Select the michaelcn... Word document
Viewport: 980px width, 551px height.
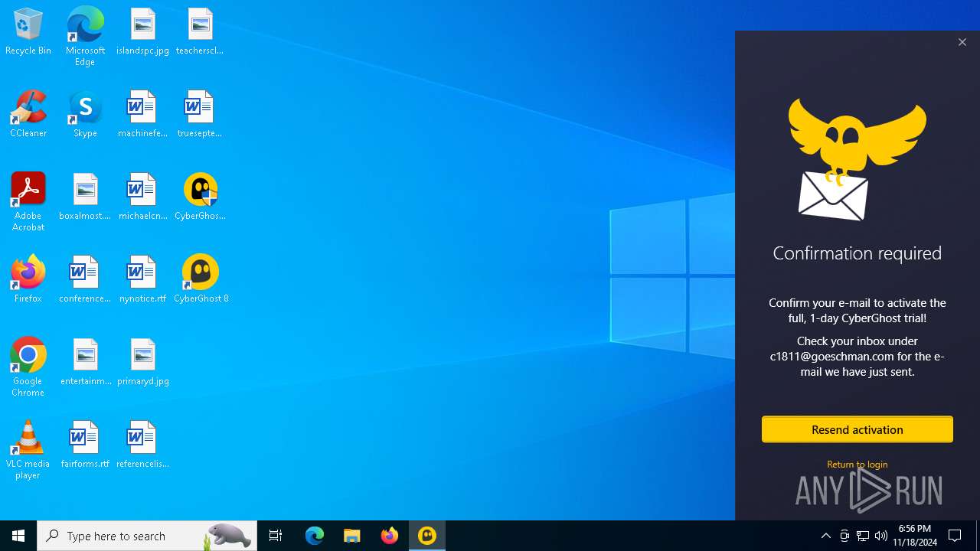143,197
